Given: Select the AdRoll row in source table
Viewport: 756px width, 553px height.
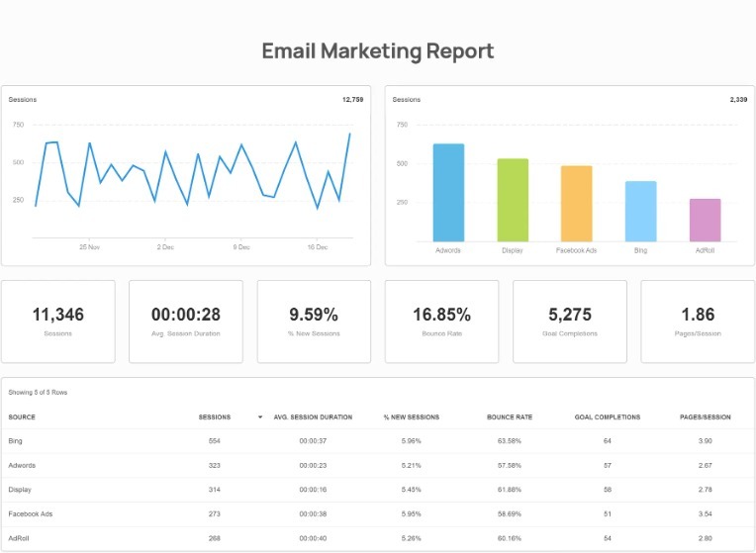Looking at the screenshot, I should [x=378, y=538].
